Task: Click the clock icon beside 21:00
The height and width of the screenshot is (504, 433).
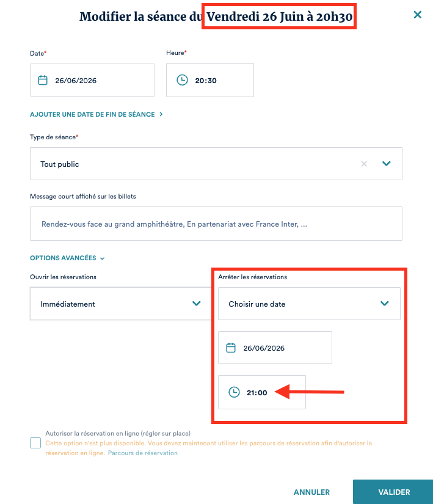Action: pos(234,392)
